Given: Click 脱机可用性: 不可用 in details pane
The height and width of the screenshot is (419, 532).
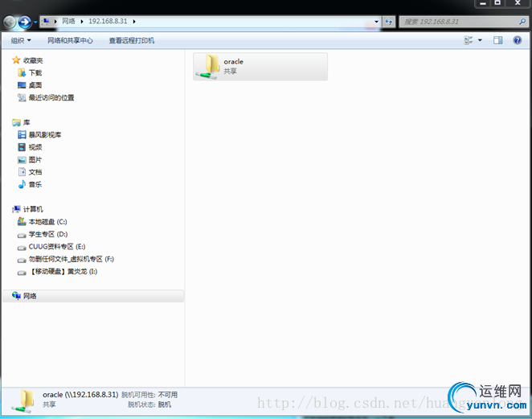Looking at the screenshot, I should coord(149,395).
